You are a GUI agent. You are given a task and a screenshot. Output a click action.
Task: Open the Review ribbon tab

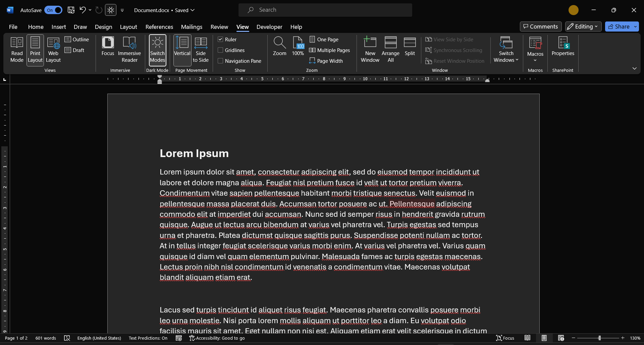point(219,27)
